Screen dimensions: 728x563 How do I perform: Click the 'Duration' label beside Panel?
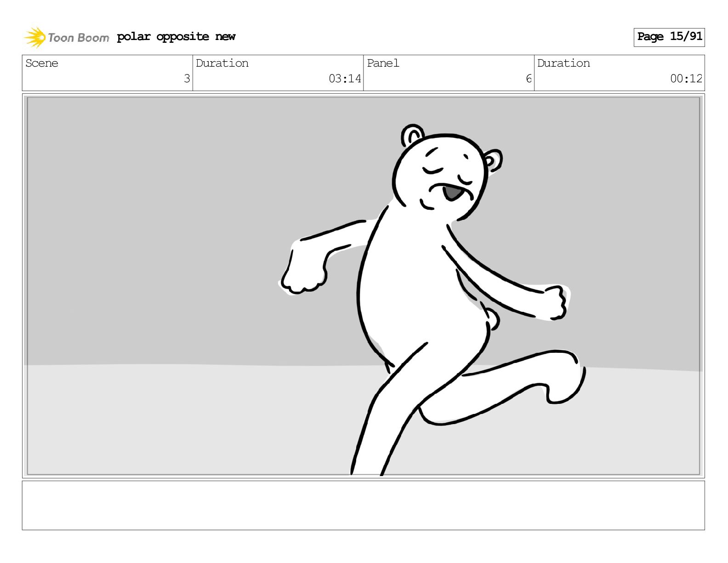click(563, 63)
